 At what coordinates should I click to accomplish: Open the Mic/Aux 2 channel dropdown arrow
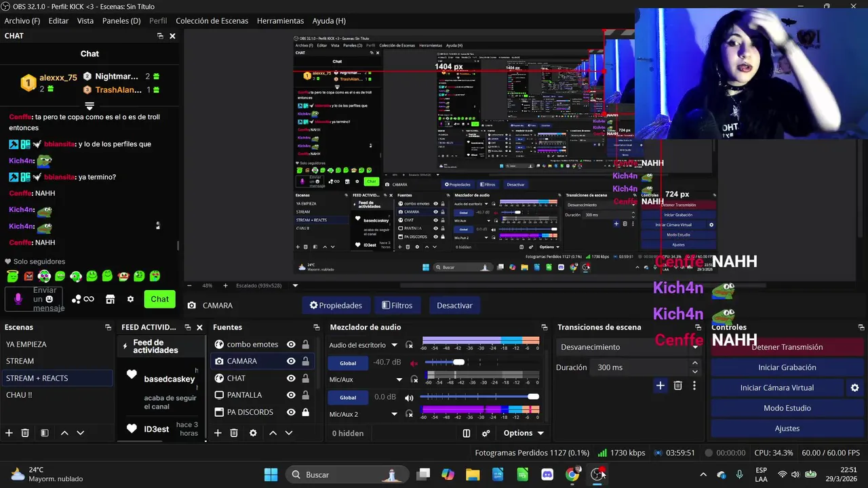click(394, 414)
